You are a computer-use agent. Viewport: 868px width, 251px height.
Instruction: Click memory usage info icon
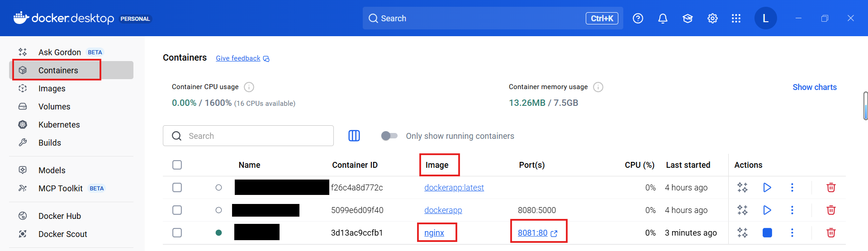(598, 87)
